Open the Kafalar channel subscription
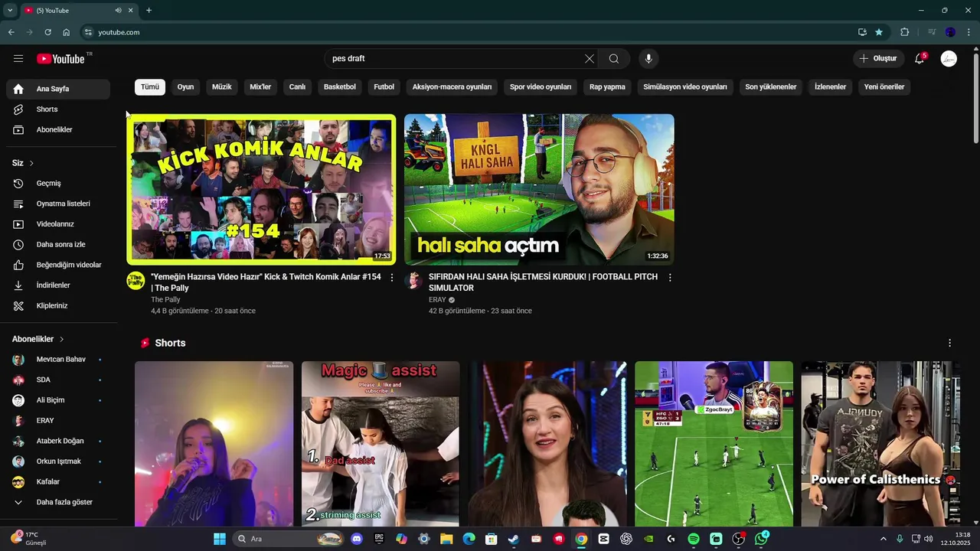980x551 pixels. [x=58, y=482]
